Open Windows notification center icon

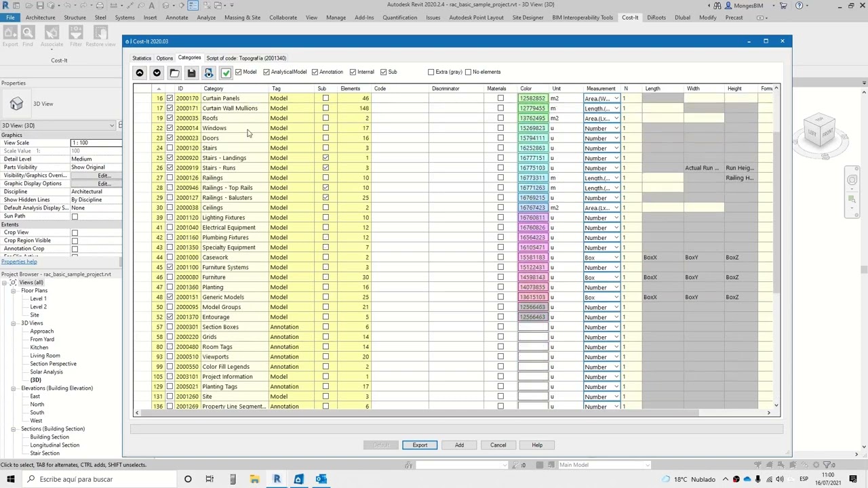tap(853, 479)
